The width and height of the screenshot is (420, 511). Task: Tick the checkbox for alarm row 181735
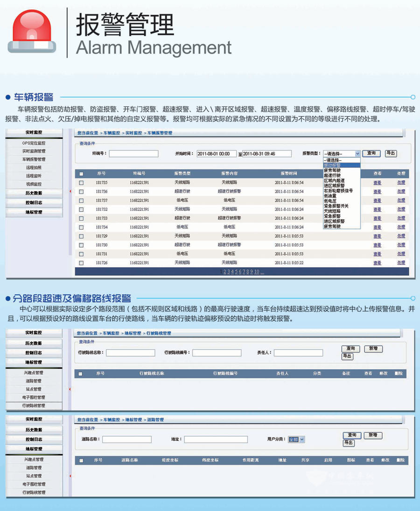click(81, 183)
